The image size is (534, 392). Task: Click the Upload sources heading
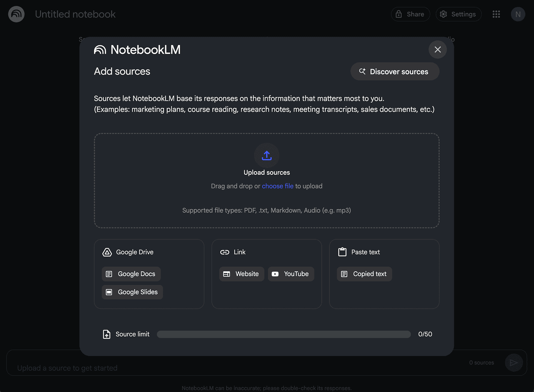pyautogui.click(x=267, y=172)
